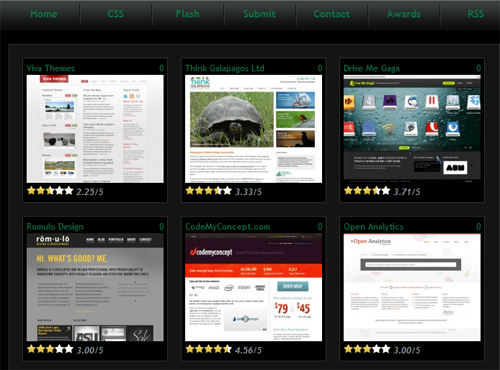
Task: Open the RSS feed link
Action: coord(476,14)
